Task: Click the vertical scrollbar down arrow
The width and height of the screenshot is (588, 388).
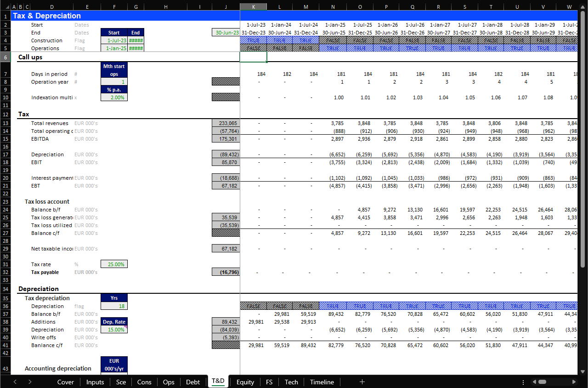Action: click(x=583, y=371)
